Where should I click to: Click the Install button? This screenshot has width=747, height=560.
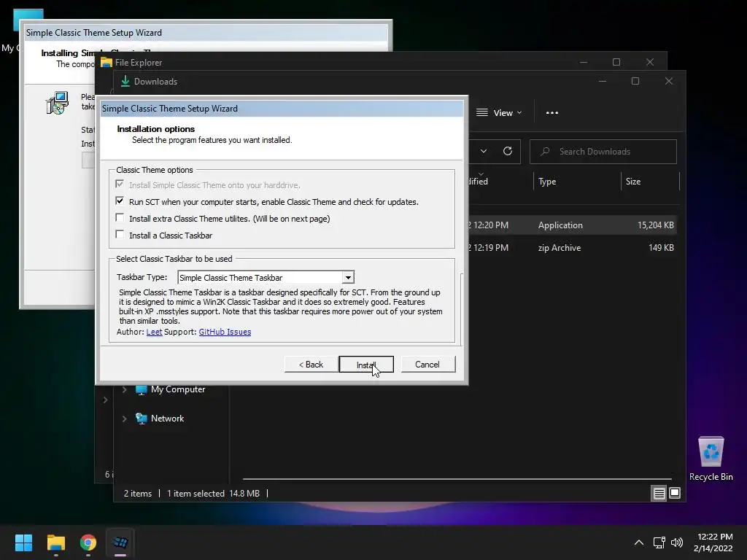pos(366,365)
